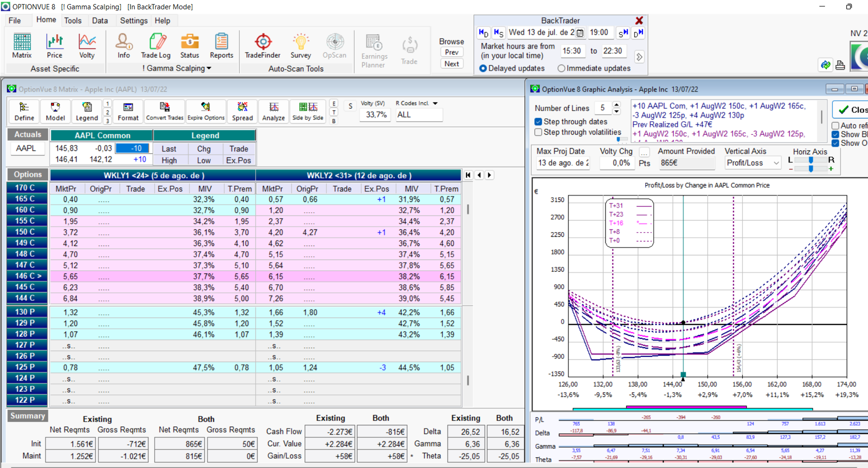
Task: Click the Summary header button
Action: [28, 416]
